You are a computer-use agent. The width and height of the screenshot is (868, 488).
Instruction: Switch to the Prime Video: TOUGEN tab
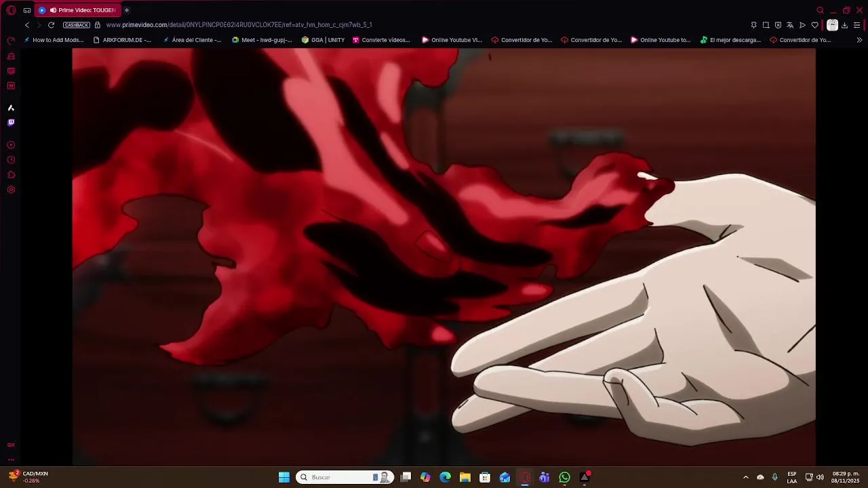[79, 10]
